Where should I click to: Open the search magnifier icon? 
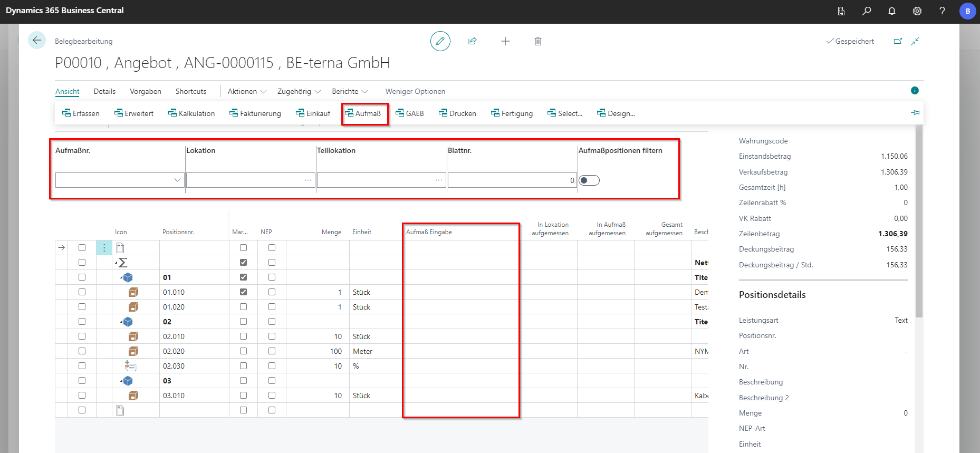point(867,11)
